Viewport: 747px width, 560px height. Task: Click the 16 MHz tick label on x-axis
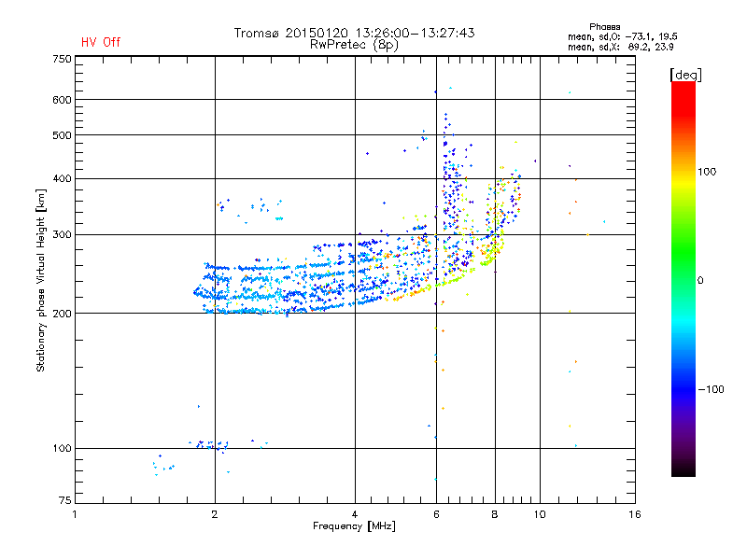(x=633, y=514)
